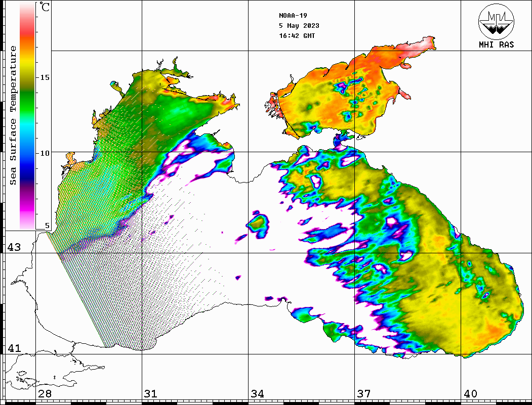532x405 pixels.
Task: Click the latitude label 43
Action: (x=14, y=247)
